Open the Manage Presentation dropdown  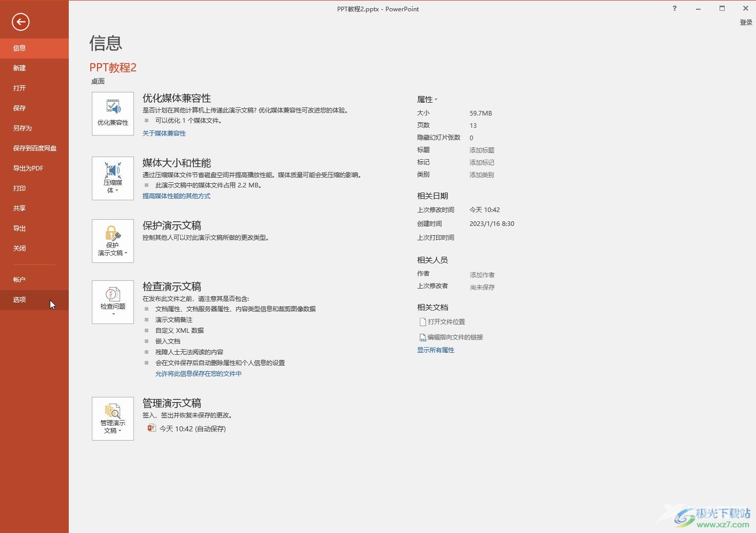[x=113, y=419]
